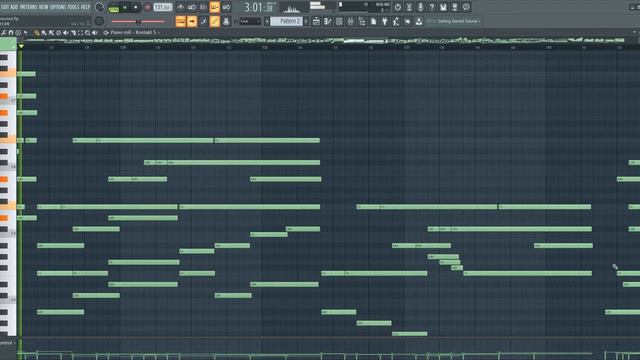
Task: Select the Mute tool in piano roll
Action: coord(66,33)
